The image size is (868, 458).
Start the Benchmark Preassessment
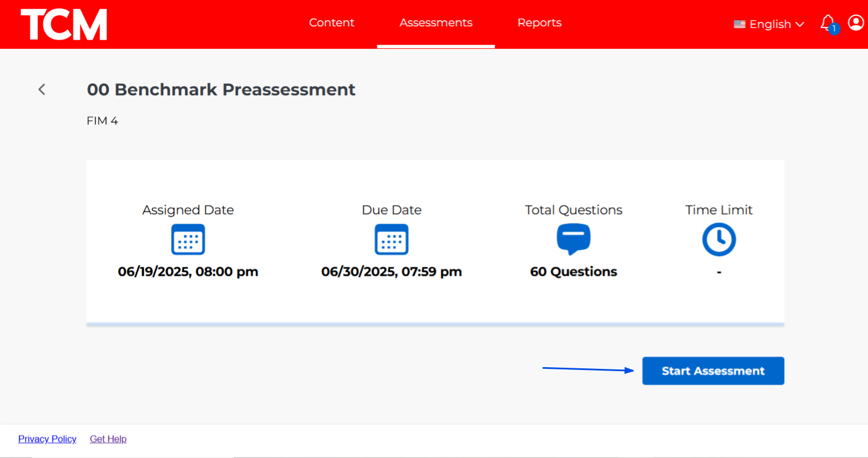[713, 371]
